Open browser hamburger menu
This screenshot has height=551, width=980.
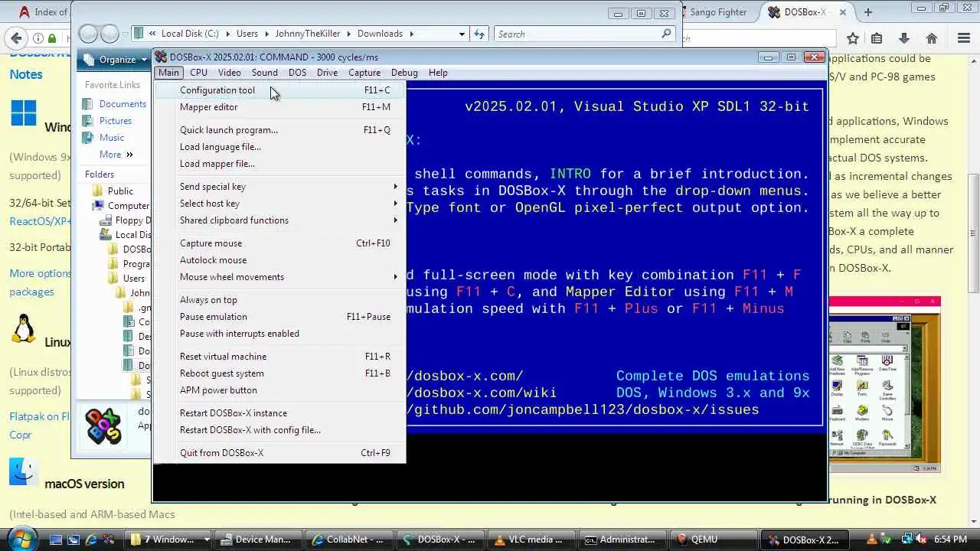[x=964, y=38]
